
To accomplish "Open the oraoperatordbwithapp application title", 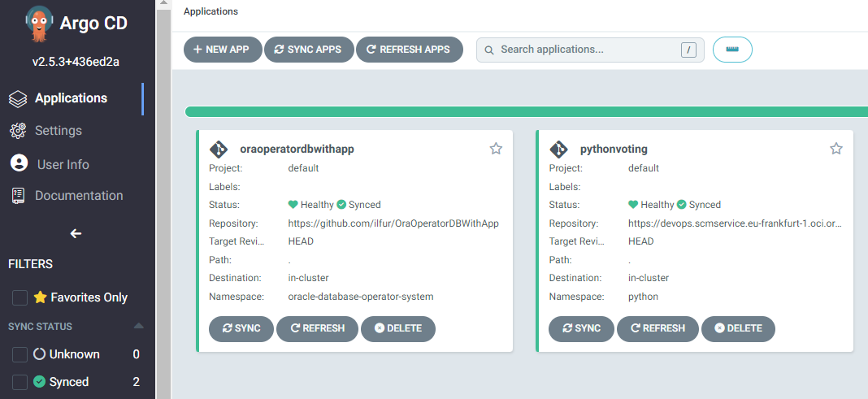I will pyautogui.click(x=297, y=149).
